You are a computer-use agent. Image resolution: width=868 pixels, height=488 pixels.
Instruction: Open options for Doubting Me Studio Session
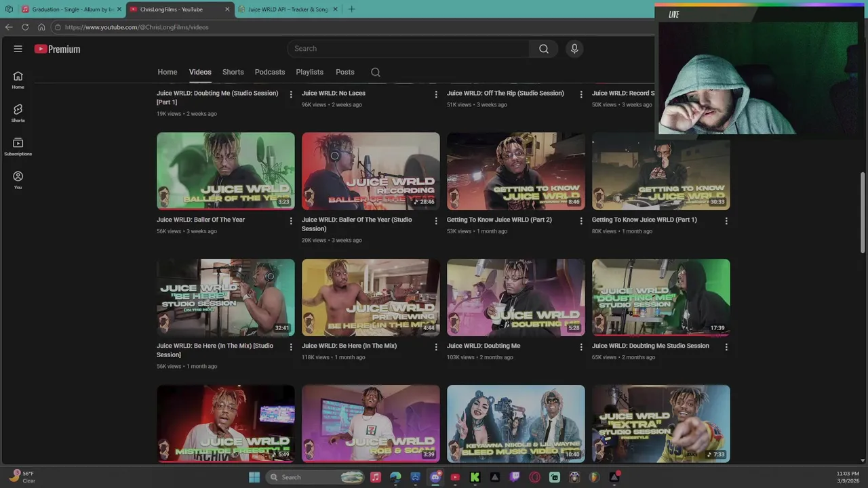pos(726,347)
